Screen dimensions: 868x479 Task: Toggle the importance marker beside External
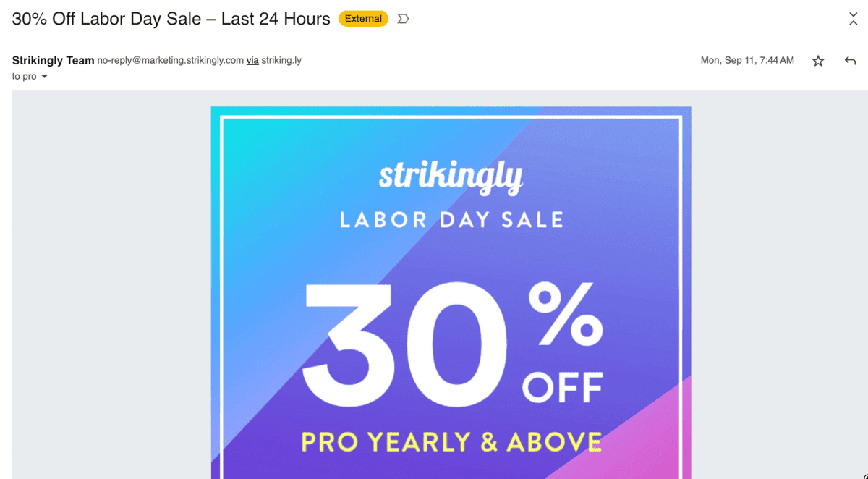pos(404,19)
